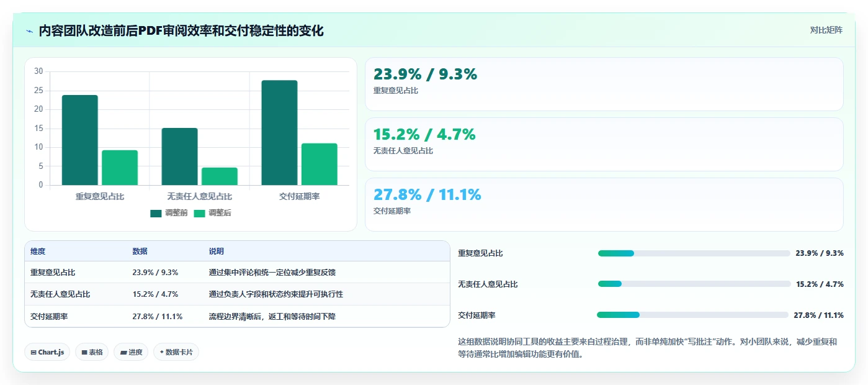Click the 无责任人意见占比 x-axis label in chart
The image size is (868, 385).
tap(199, 196)
